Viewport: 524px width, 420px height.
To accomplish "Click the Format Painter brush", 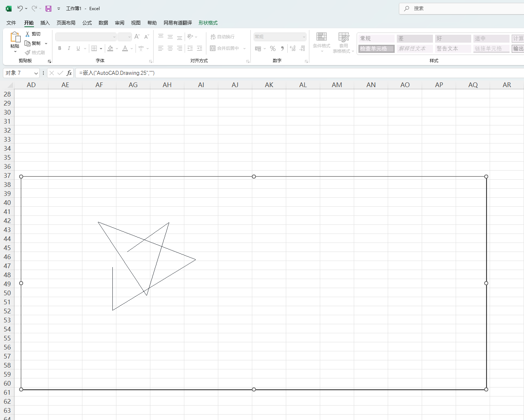I will (x=35, y=53).
